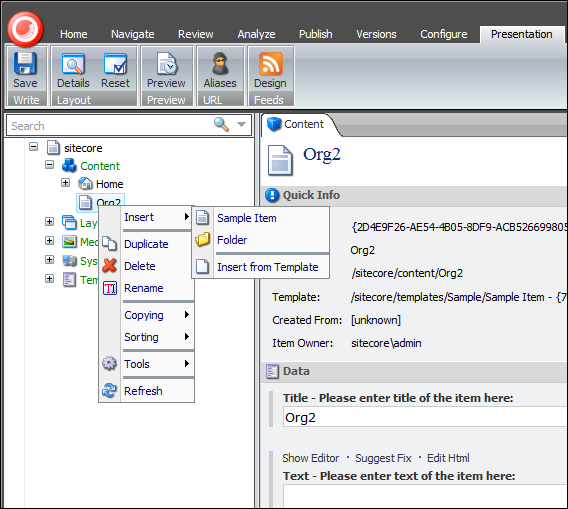Click the Tools gear icon
Screen dimensions: 568x509
[109, 363]
